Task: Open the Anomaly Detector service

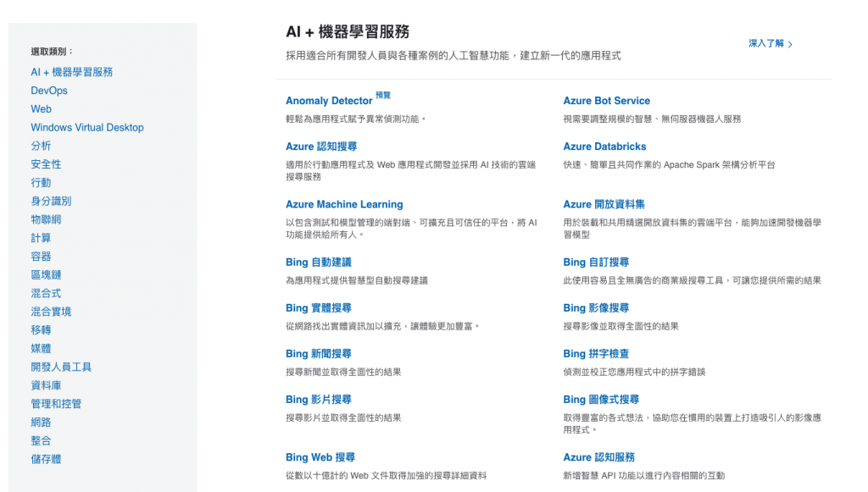Action: coord(329,101)
